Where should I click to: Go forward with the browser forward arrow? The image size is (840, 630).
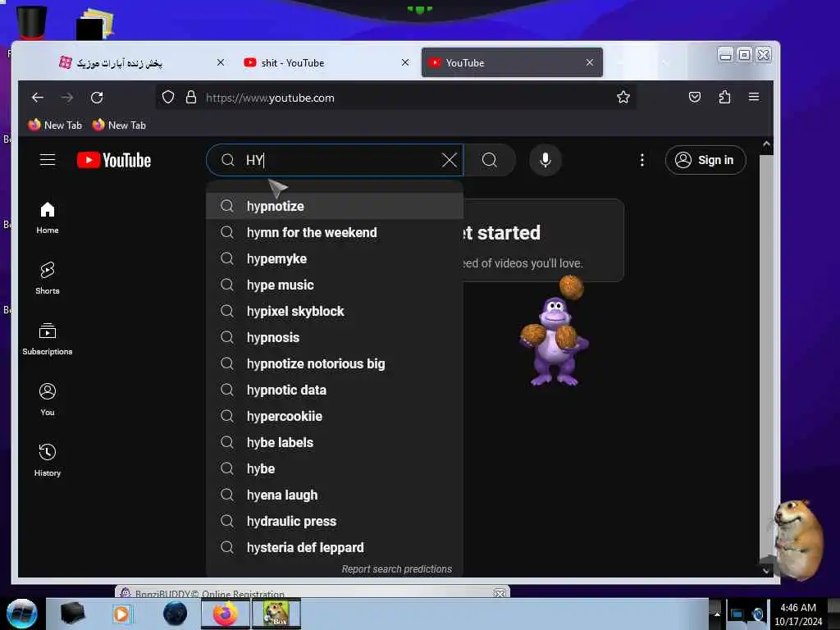pos(67,98)
